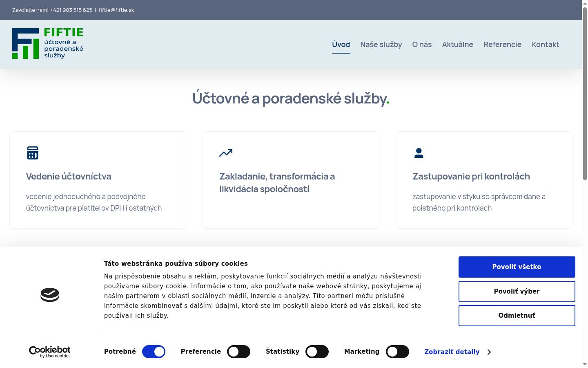588x368 pixels.
Task: Go to the O nás page
Action: (422, 45)
